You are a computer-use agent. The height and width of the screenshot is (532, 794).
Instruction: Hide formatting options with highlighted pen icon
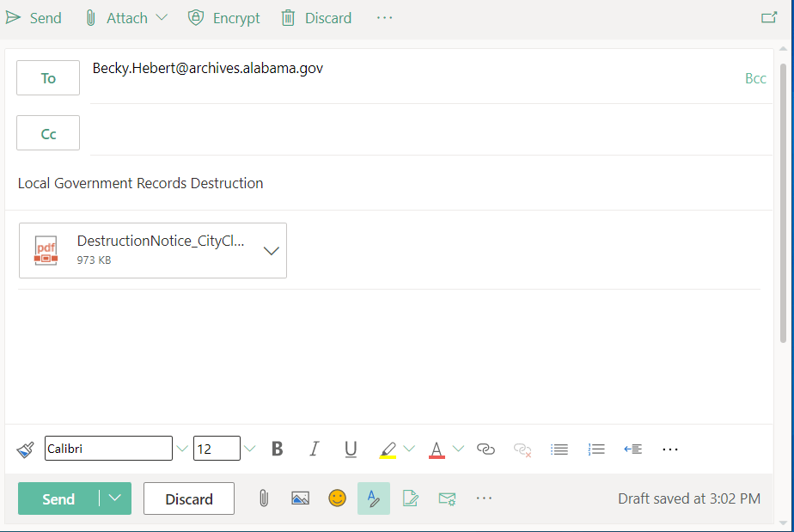point(373,498)
